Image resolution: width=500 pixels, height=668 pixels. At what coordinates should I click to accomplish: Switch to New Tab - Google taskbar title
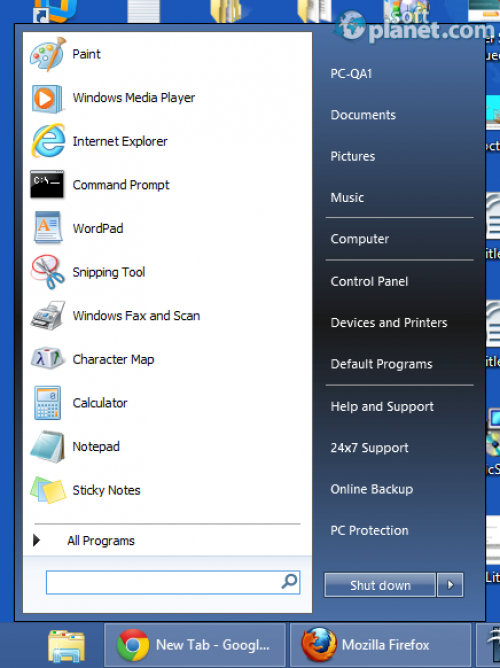213,645
